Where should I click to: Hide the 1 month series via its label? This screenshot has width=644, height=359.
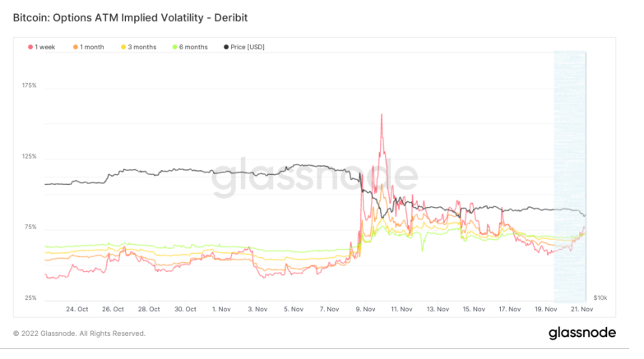click(x=92, y=48)
